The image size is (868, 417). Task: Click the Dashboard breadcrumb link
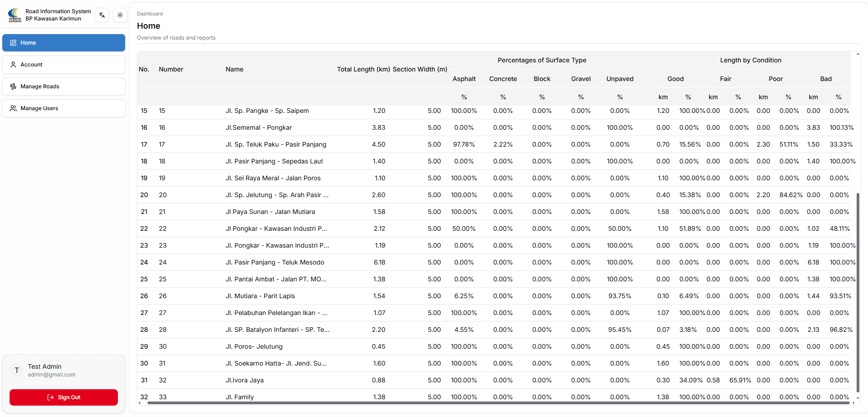(x=150, y=14)
